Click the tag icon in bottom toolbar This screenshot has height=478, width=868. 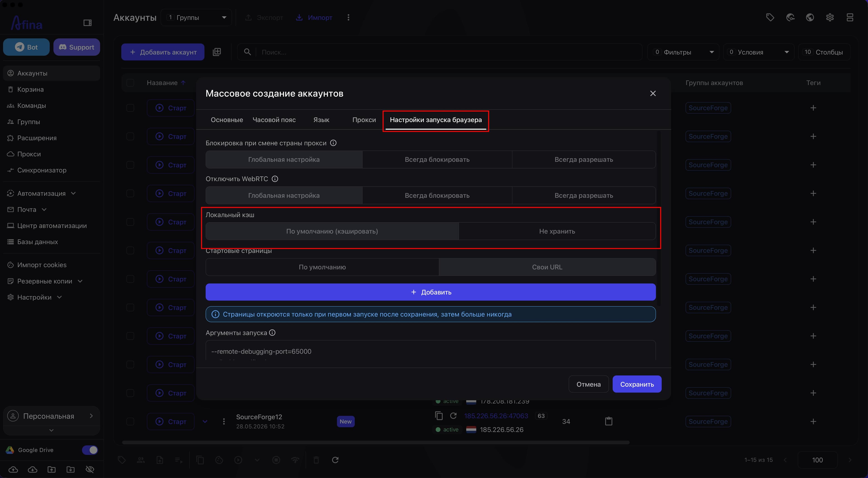(x=122, y=460)
